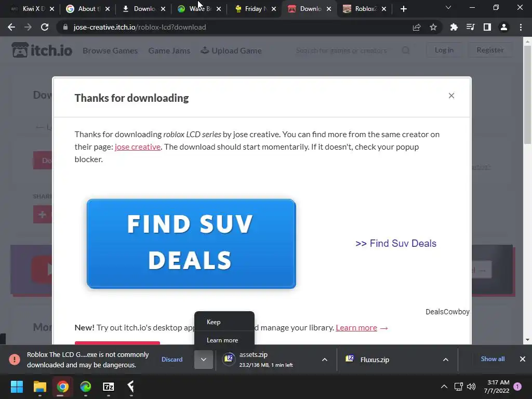Open a new tab with the plus button

point(403,9)
